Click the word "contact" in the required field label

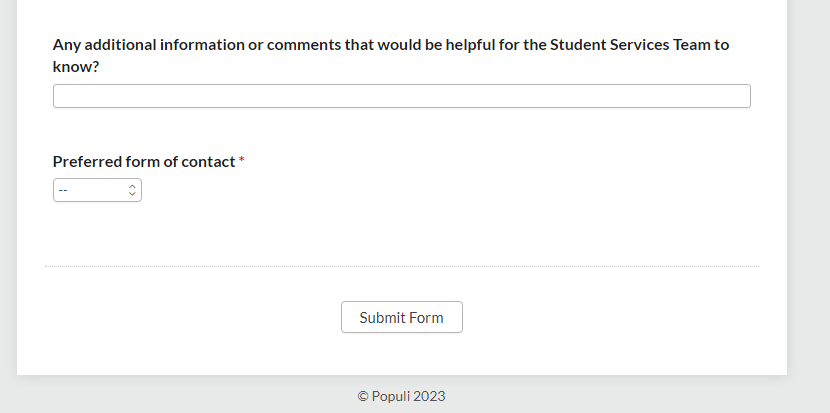(x=208, y=161)
